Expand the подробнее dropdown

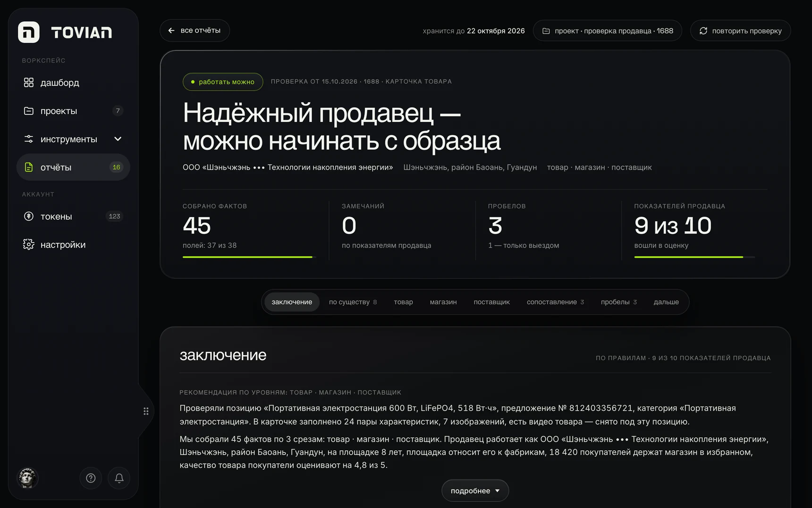475,491
